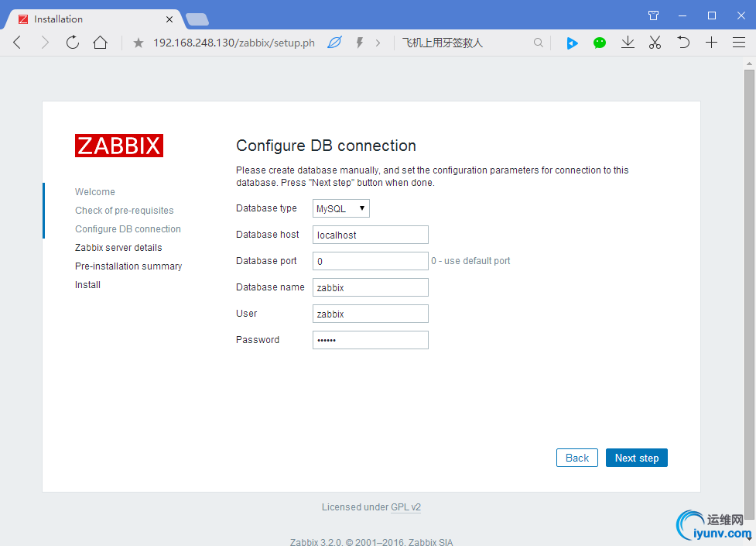Click the leaf-shaped icon in the address bar
The width and height of the screenshot is (756, 546).
(334, 43)
